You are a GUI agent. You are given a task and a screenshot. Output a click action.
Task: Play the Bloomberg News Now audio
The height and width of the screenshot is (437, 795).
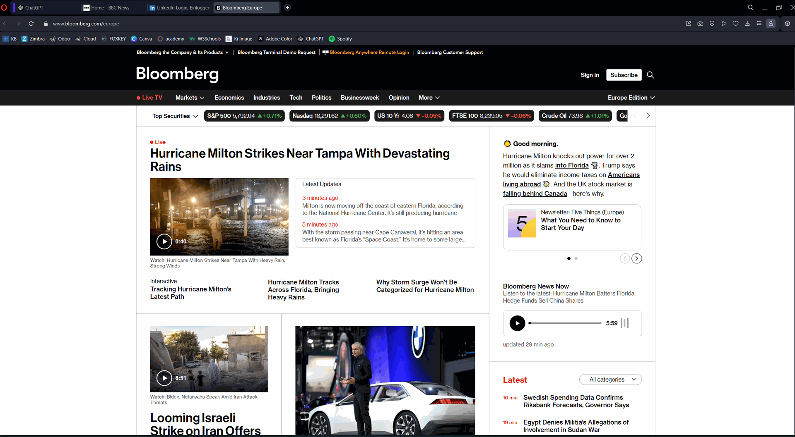tap(517, 323)
